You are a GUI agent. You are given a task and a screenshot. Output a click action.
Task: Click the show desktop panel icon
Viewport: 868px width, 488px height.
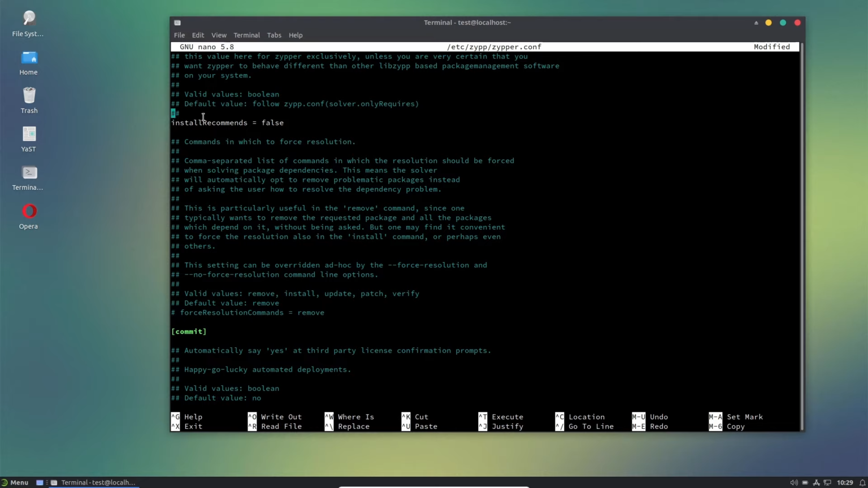point(40,483)
